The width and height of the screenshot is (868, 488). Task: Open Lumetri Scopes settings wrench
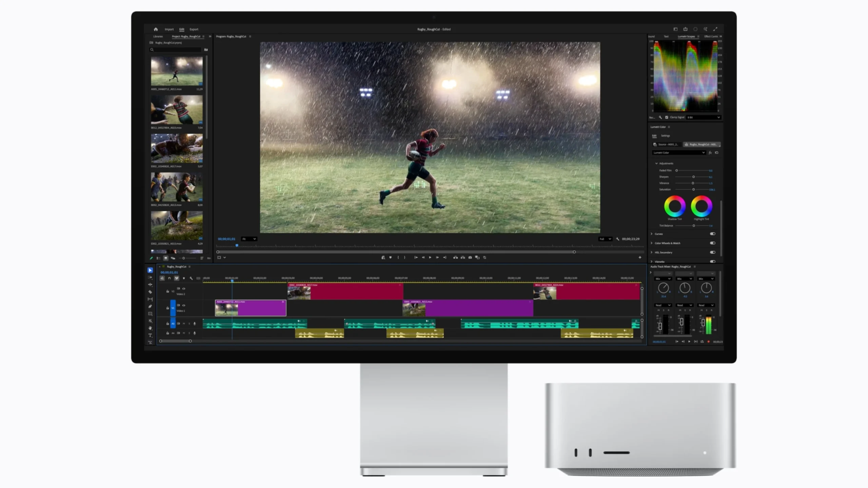tap(660, 117)
